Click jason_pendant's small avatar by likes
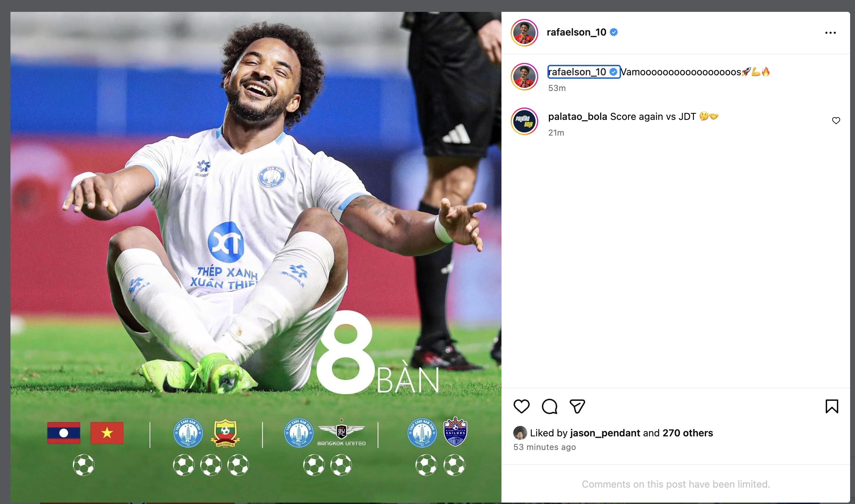Image resolution: width=855 pixels, height=504 pixels. pyautogui.click(x=520, y=433)
